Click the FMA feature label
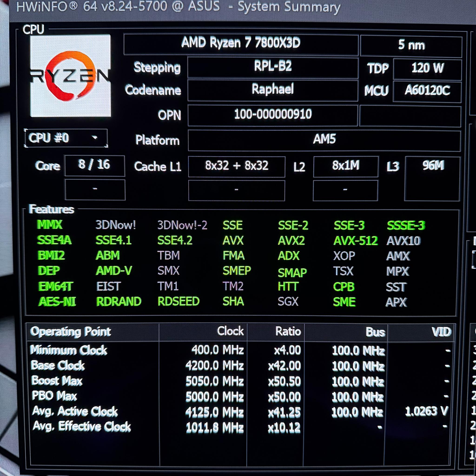This screenshot has width=476, height=476. [234, 255]
